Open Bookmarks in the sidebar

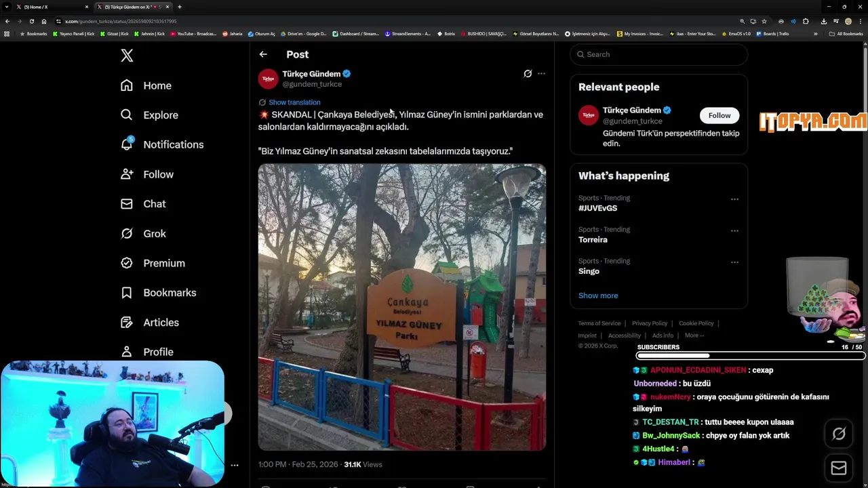(x=158, y=293)
